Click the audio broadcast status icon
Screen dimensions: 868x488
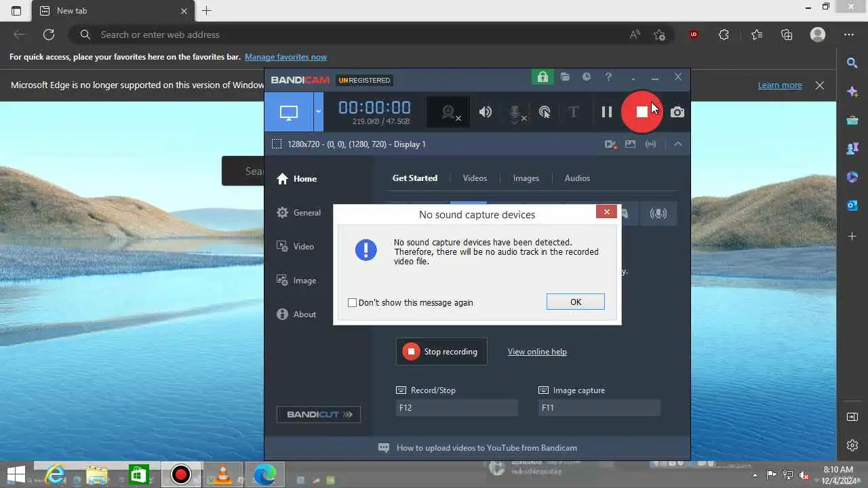pos(651,144)
